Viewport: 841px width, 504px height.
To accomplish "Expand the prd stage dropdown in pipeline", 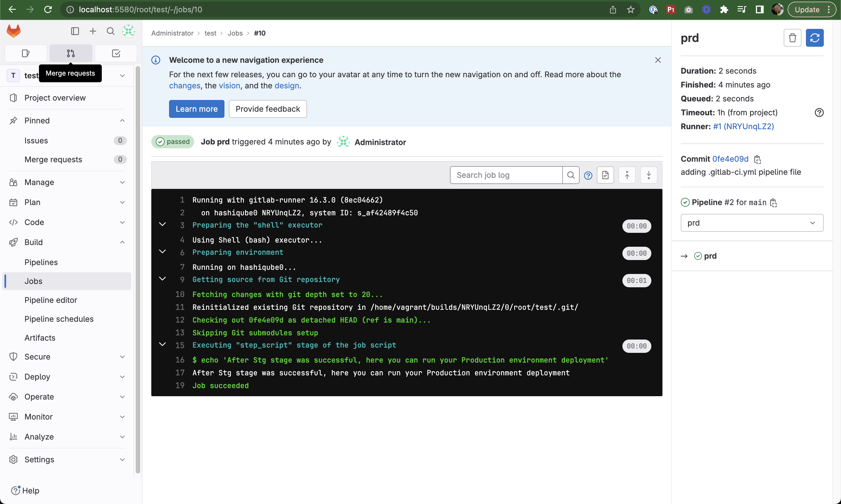I will [x=752, y=223].
